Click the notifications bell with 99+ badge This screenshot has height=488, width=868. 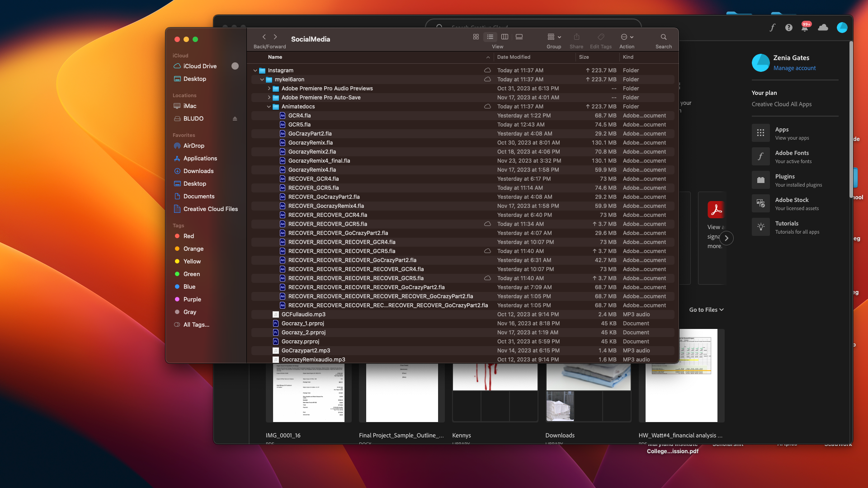805,28
